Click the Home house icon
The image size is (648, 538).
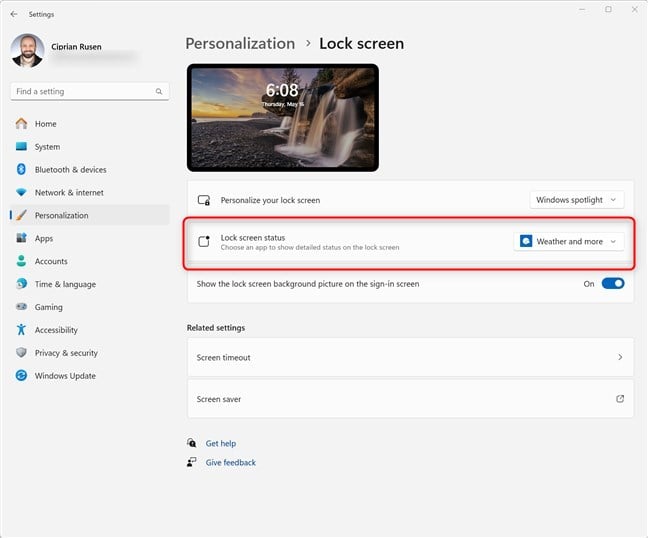[21, 124]
